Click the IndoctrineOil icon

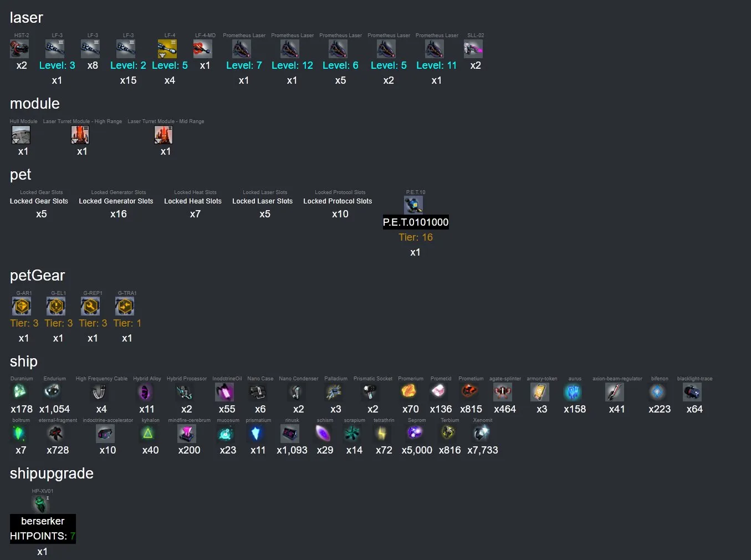(224, 392)
